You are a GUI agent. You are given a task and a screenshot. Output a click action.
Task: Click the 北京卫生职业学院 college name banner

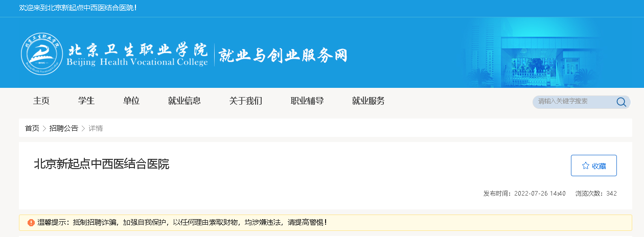pos(138,55)
